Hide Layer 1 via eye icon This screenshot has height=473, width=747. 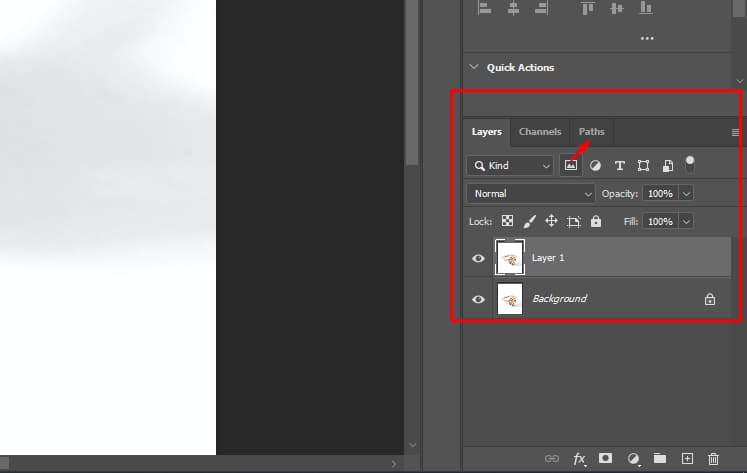tap(478, 258)
